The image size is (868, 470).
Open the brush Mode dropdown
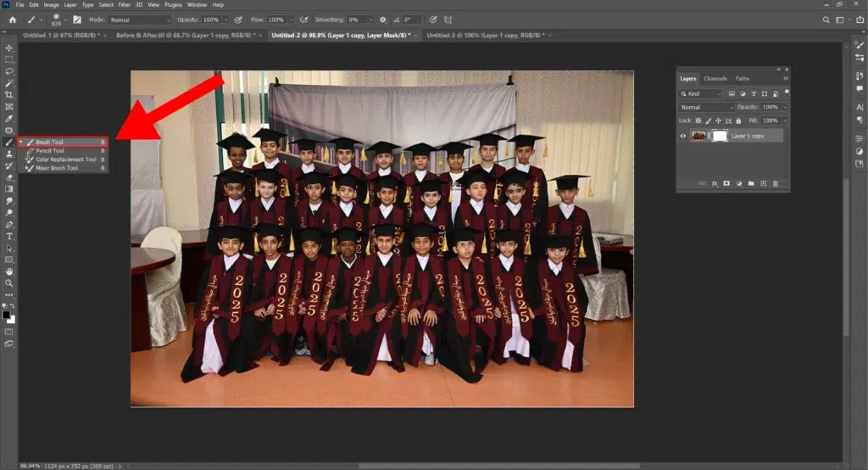click(x=141, y=20)
